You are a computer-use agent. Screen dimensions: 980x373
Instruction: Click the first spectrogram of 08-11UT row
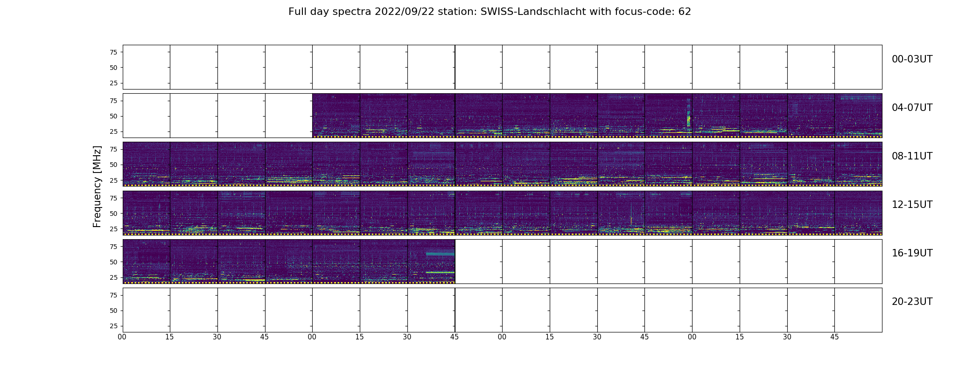(147, 164)
